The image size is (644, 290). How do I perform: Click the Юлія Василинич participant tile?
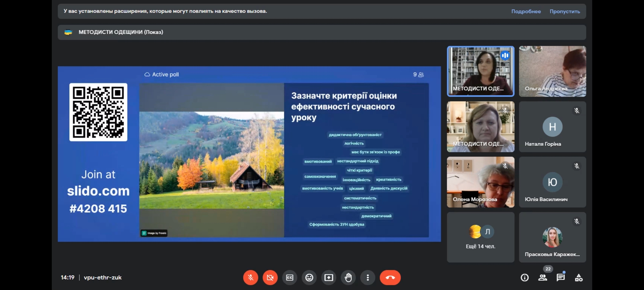552,182
